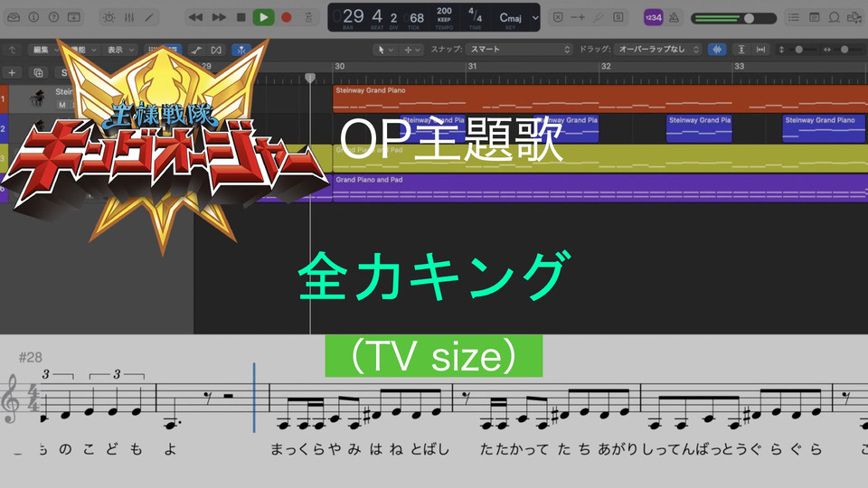This screenshot has width=868, height=488.
Task: Open the Loop Browser icon
Action: click(x=834, y=17)
